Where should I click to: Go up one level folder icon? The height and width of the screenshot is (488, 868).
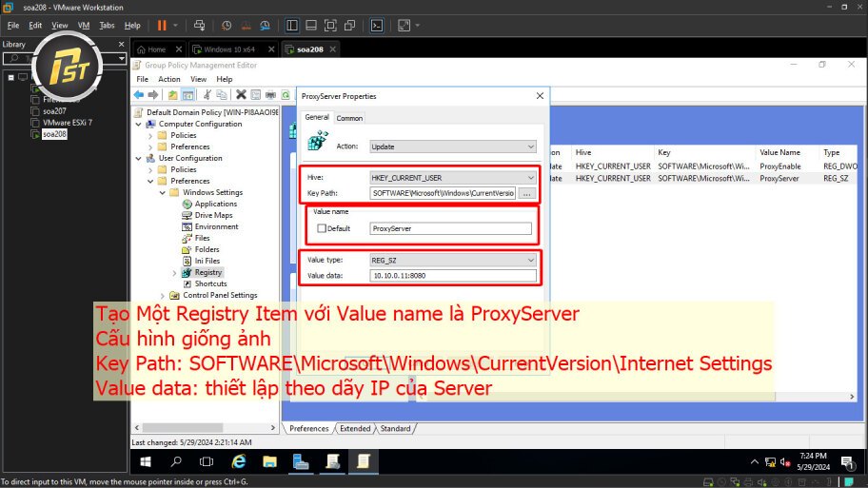click(173, 95)
